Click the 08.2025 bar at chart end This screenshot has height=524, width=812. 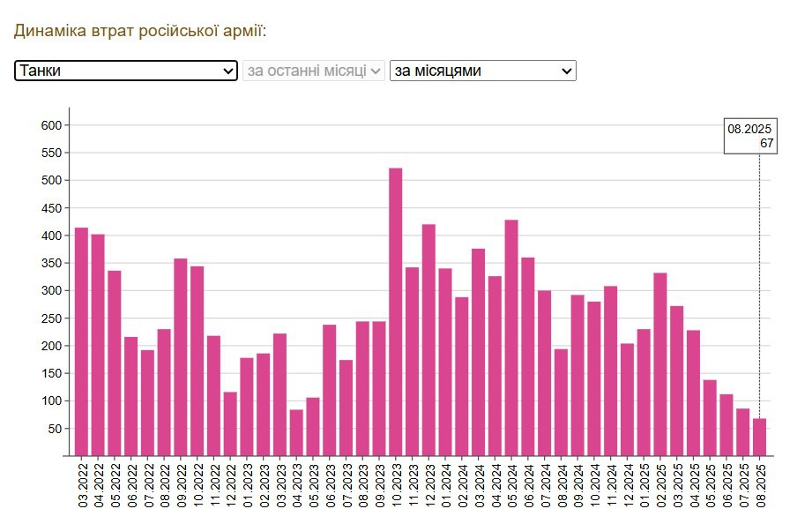(x=759, y=437)
